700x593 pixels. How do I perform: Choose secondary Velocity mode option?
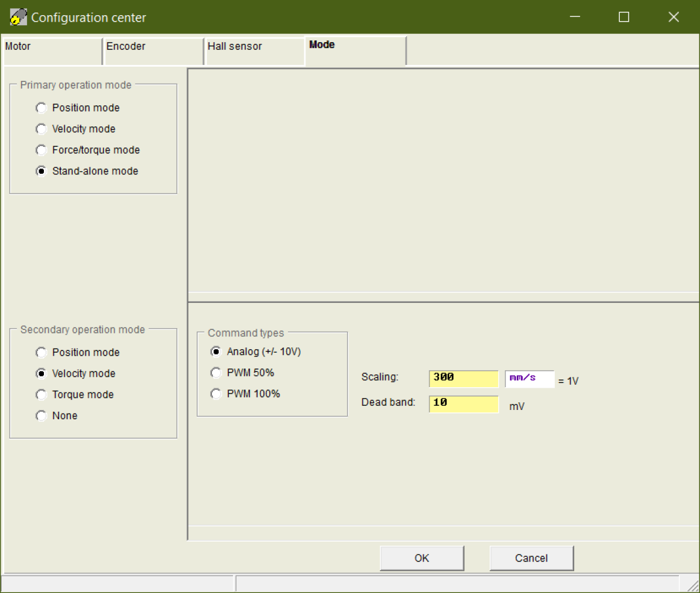(x=41, y=373)
